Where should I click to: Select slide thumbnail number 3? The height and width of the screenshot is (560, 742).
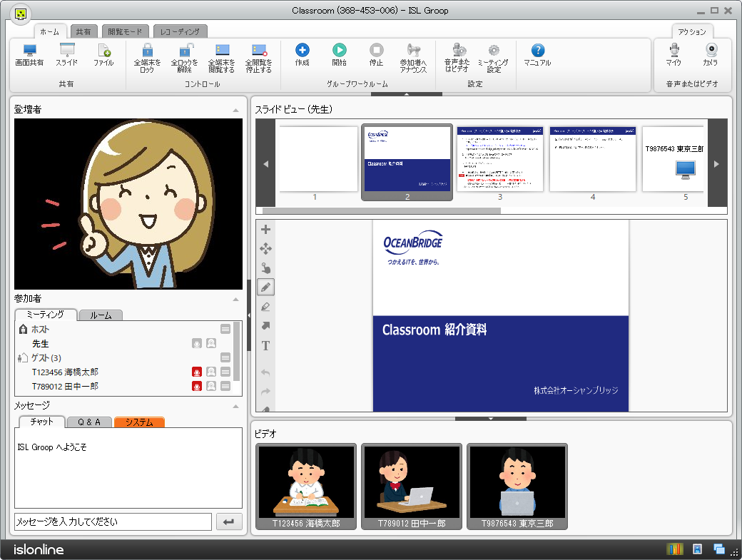click(x=500, y=159)
